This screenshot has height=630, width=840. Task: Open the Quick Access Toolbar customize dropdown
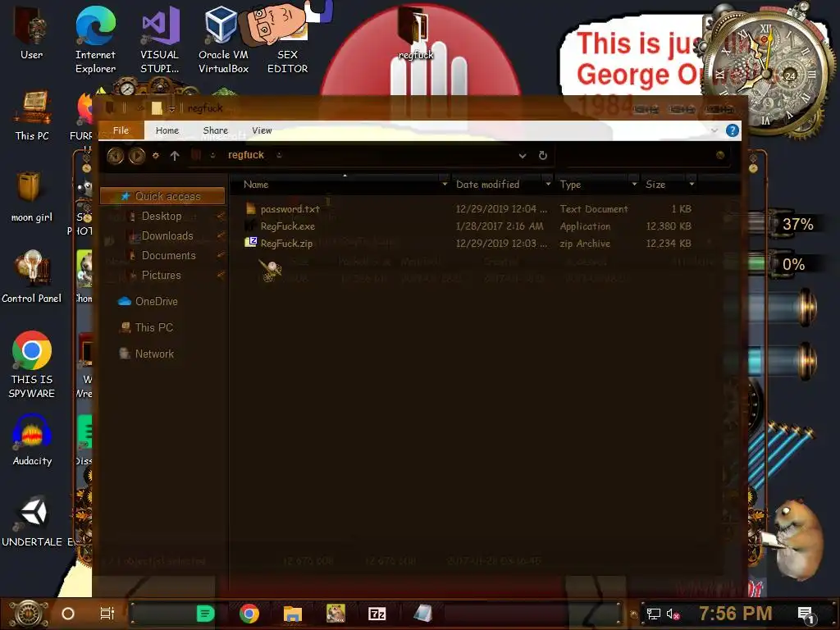coord(171,109)
